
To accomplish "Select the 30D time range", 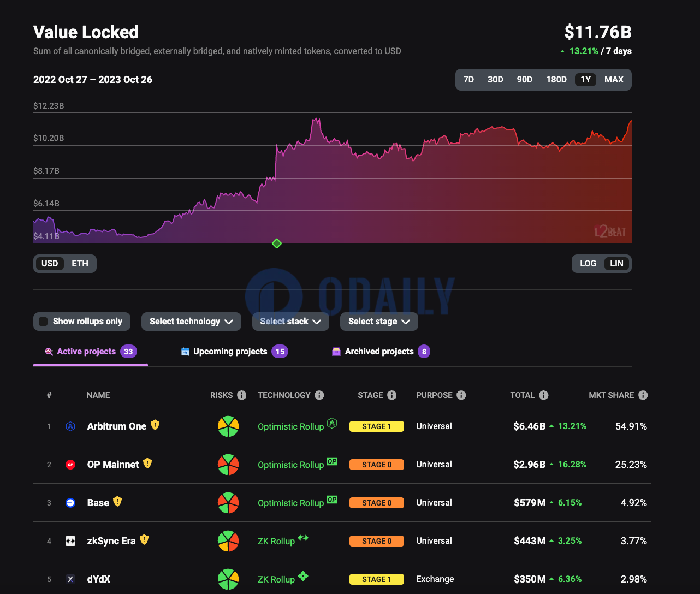I will [495, 80].
